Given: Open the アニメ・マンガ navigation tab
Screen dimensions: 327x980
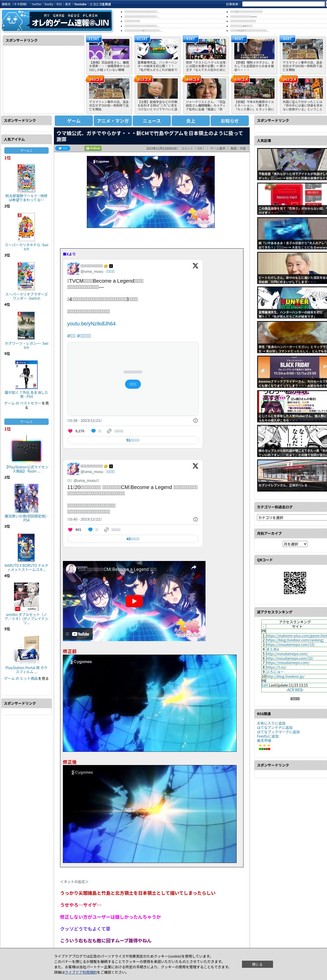Looking at the screenshot, I should tap(113, 121).
